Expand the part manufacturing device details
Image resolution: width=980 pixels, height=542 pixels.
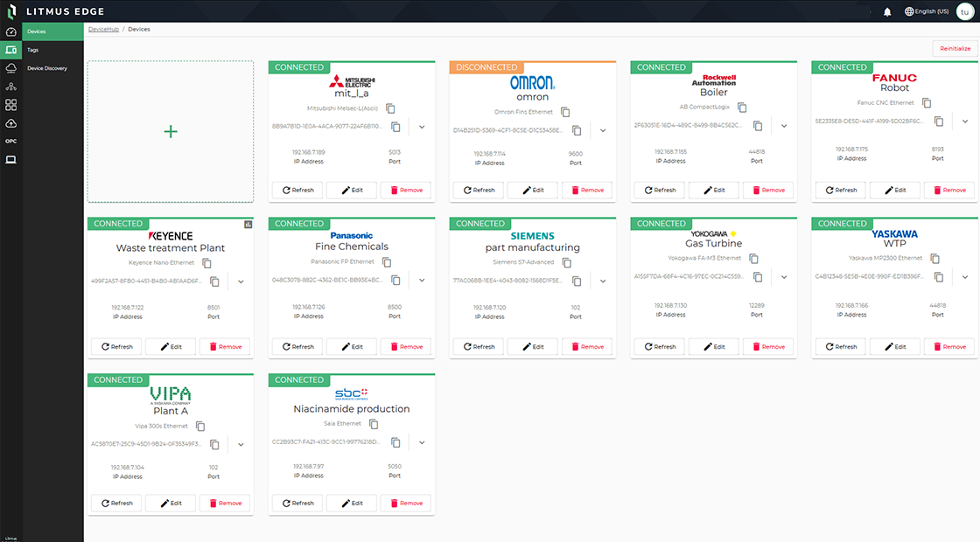coord(603,281)
